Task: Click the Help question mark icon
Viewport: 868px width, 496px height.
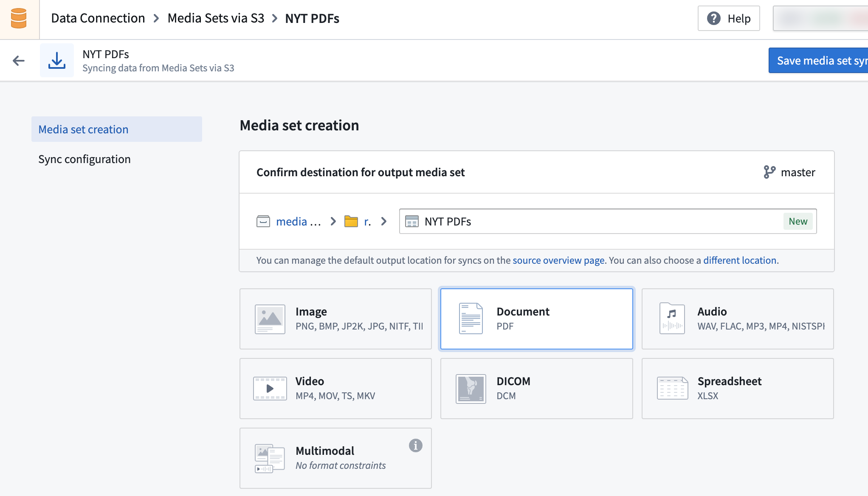Action: [713, 18]
